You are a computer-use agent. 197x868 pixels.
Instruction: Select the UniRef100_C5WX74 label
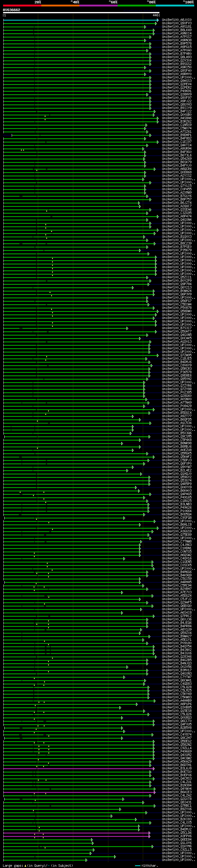(x=177, y=128)
